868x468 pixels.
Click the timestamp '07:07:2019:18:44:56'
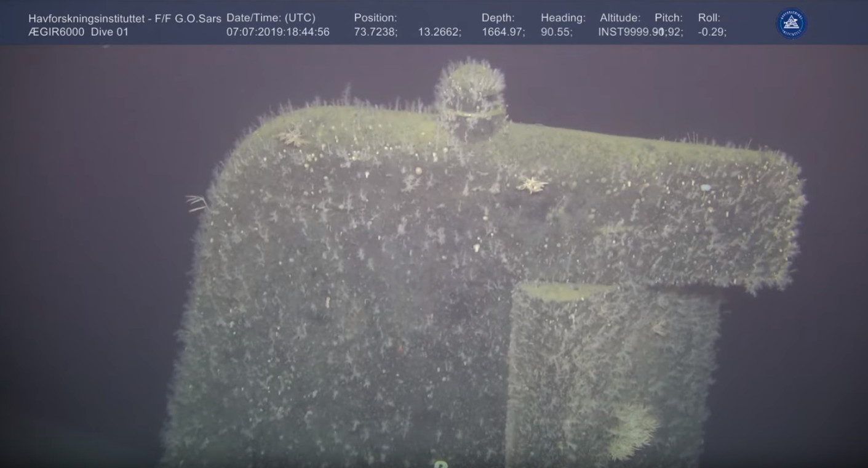(x=278, y=32)
